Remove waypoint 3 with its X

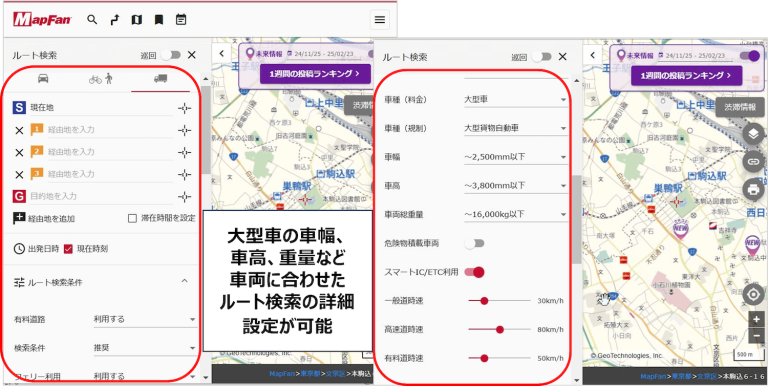tap(19, 175)
